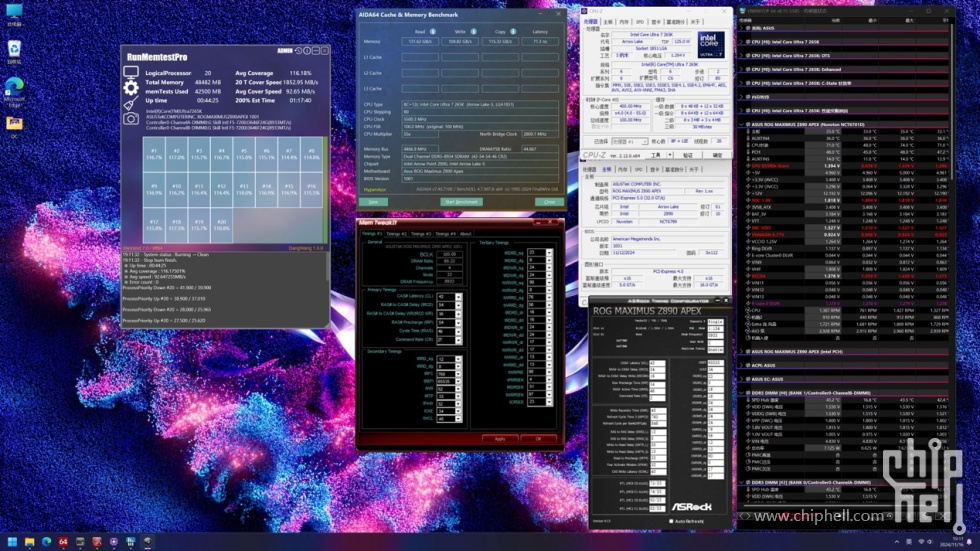Click the RunMemtestPro log scrollbar
980x551 pixels.
coord(327,267)
